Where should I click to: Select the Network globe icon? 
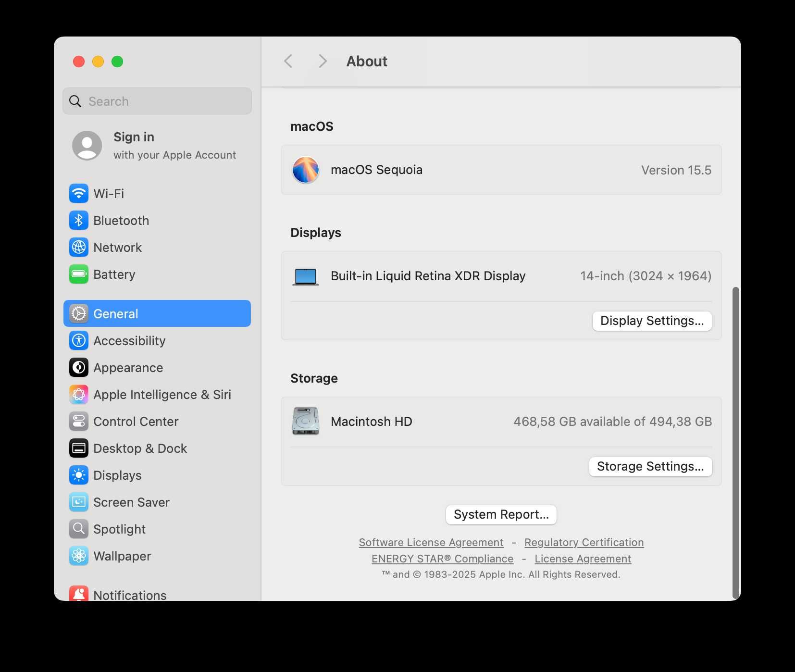(x=79, y=248)
